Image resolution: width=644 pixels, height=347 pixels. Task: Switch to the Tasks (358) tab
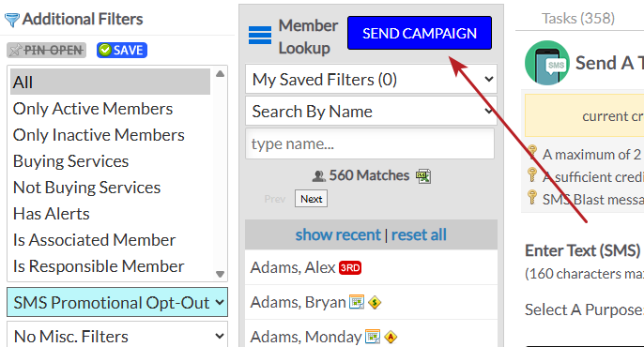(x=578, y=19)
